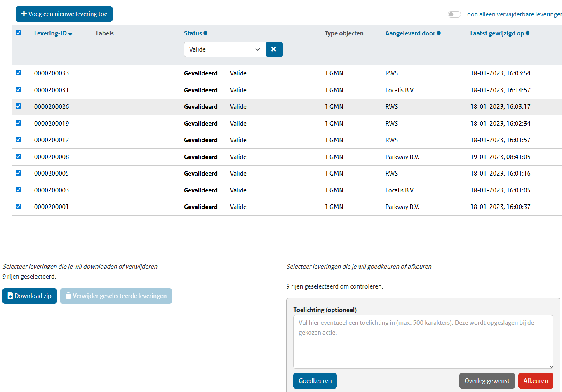Clear the status filter with X button
Image resolution: width=562 pixels, height=392 pixels.
point(274,49)
